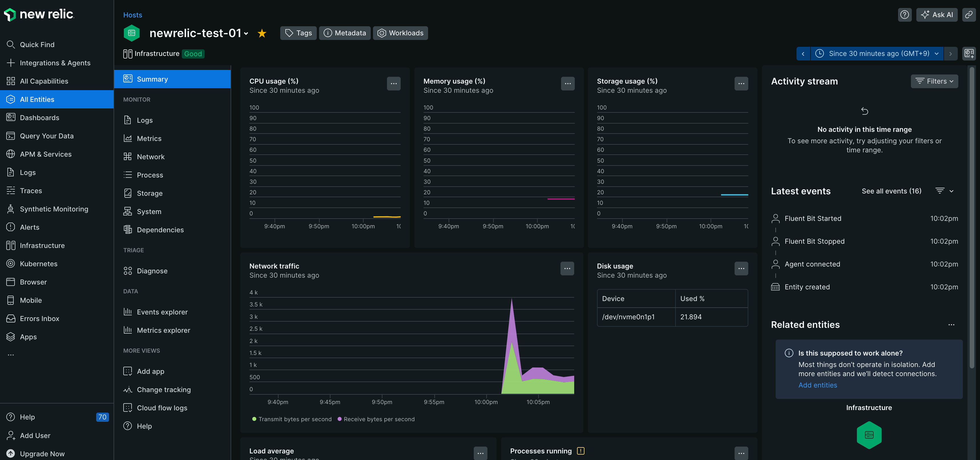Select Synthetic Monitoring from sidebar

[x=54, y=209]
